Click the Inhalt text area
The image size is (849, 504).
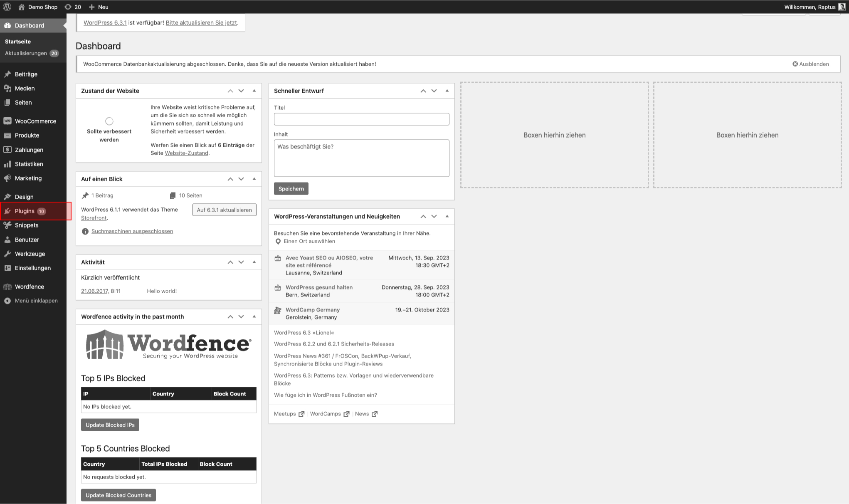pyautogui.click(x=362, y=158)
